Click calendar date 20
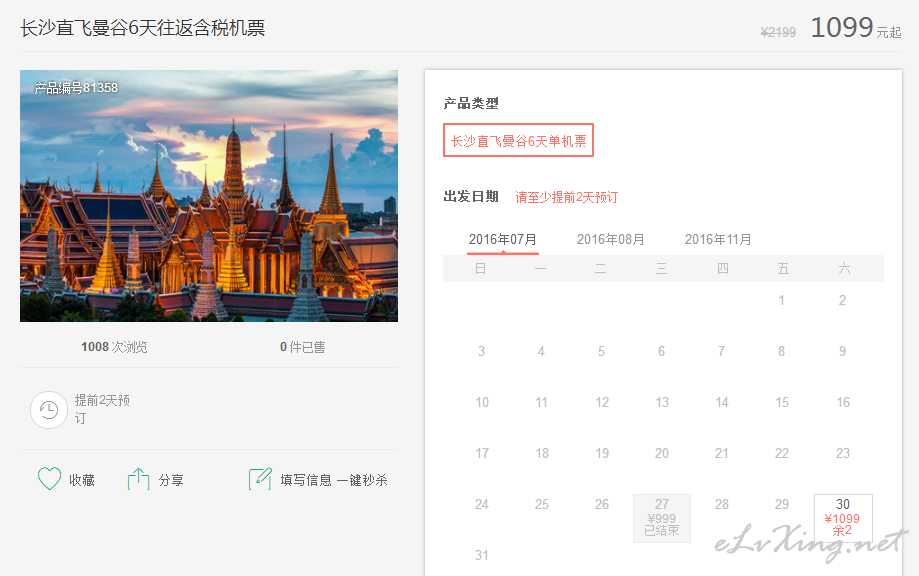919x576 pixels. 662,454
